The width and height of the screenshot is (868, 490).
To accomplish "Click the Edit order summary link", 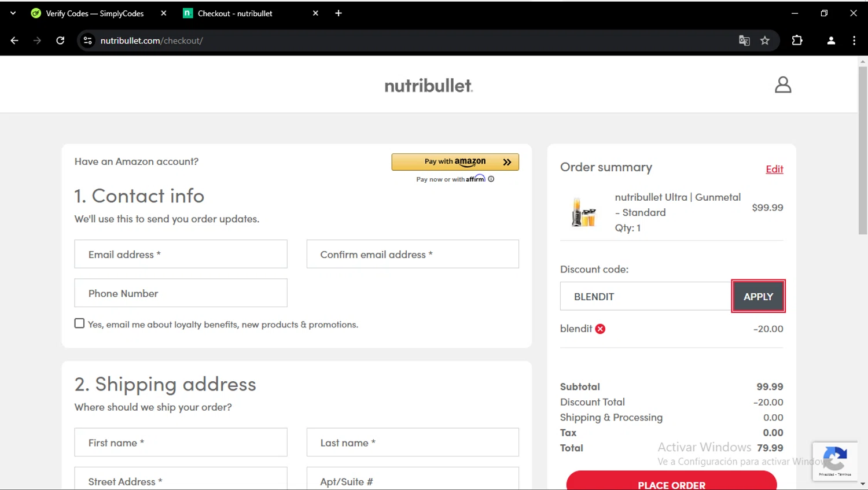I will click(774, 169).
